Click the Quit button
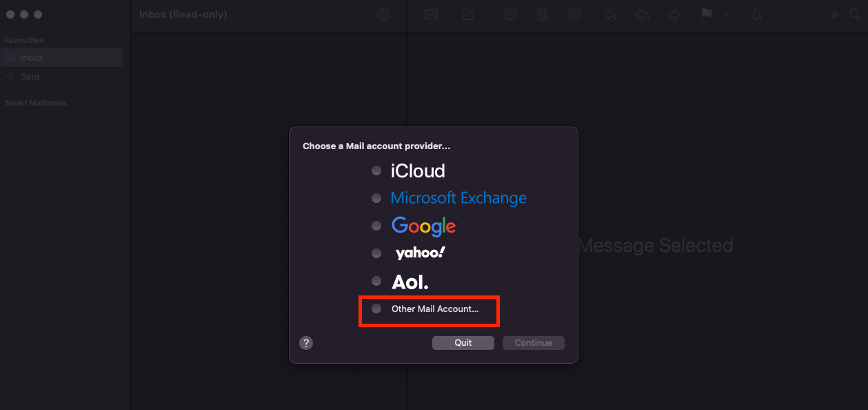This screenshot has height=410, width=868. [463, 342]
